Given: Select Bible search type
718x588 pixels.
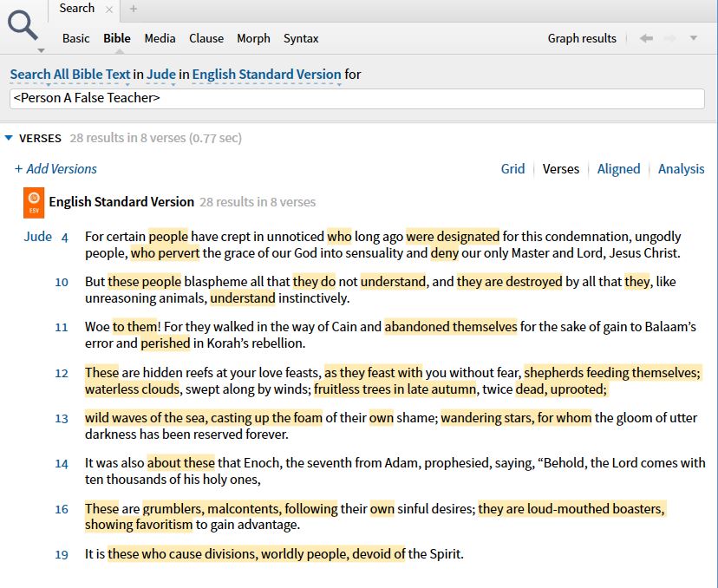Looking at the screenshot, I should tap(117, 38).
